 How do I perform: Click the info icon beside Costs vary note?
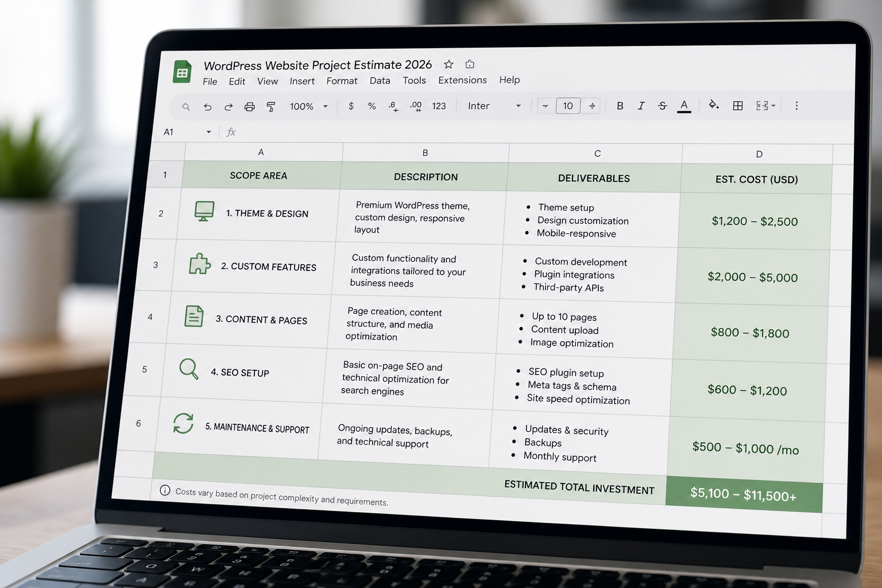[x=165, y=490]
